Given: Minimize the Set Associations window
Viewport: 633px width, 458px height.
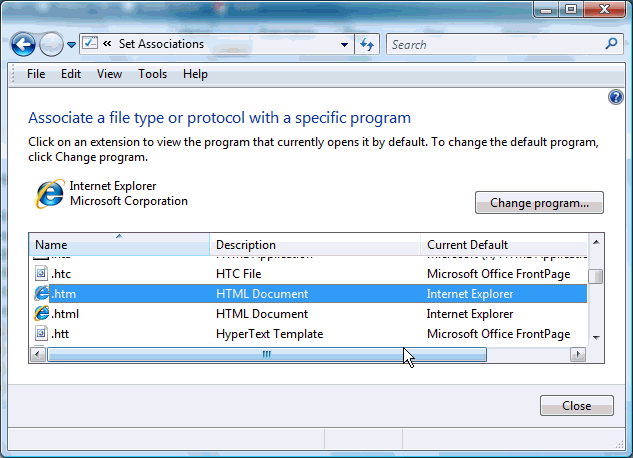Looking at the screenshot, I should point(546,9).
